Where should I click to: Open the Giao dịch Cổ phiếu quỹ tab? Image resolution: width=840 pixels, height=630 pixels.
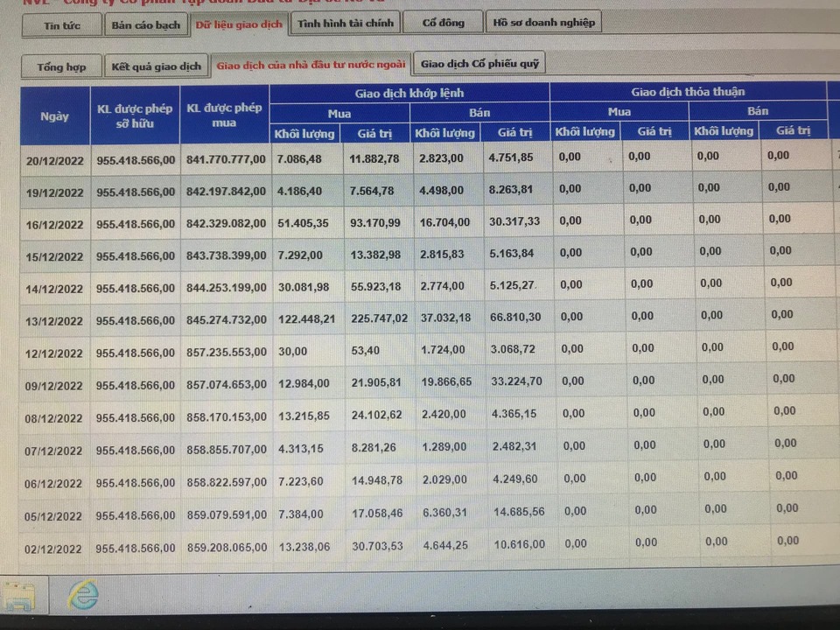point(479,63)
